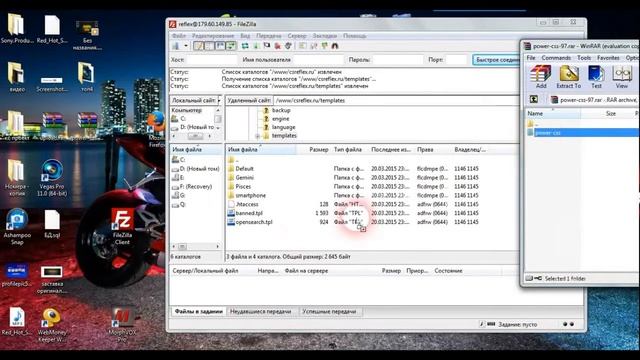
Task: Click the Пароль input field
Action: point(398,60)
